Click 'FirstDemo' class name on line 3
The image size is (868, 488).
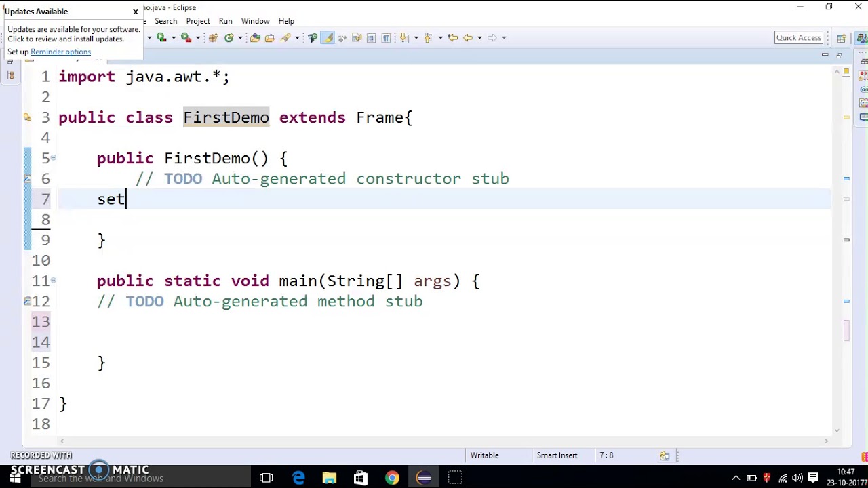point(226,117)
